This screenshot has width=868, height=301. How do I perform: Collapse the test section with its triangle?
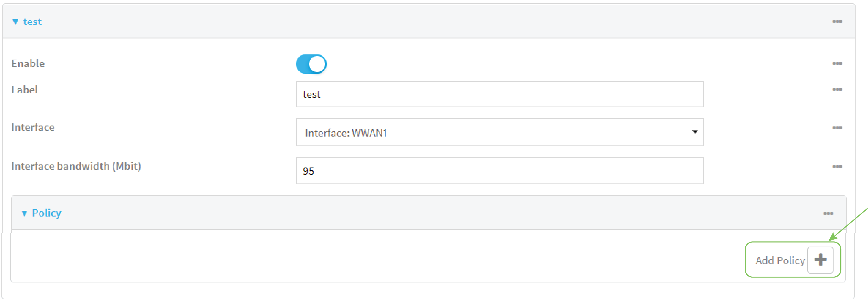pos(15,22)
